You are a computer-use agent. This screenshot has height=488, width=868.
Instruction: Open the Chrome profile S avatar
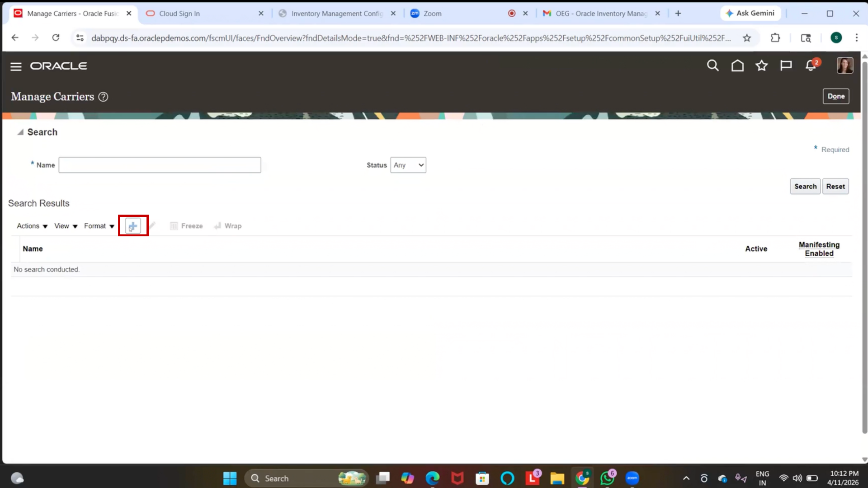[x=836, y=38]
